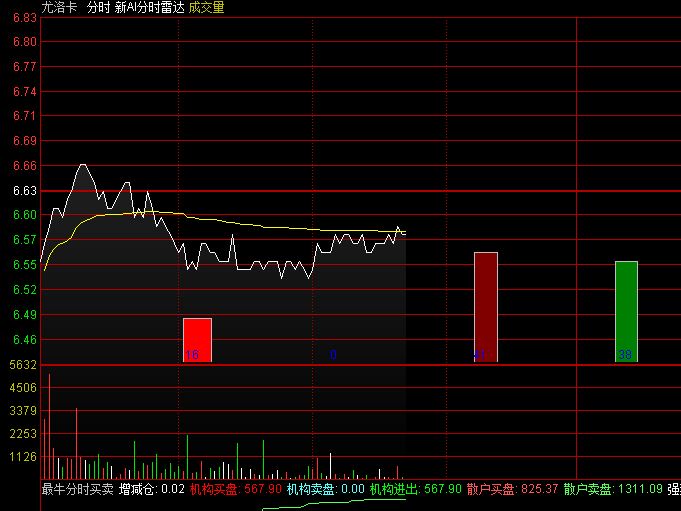Click the 散户买盘: 825.37 readout
Screen dimensions: 681x511
[x=512, y=489]
